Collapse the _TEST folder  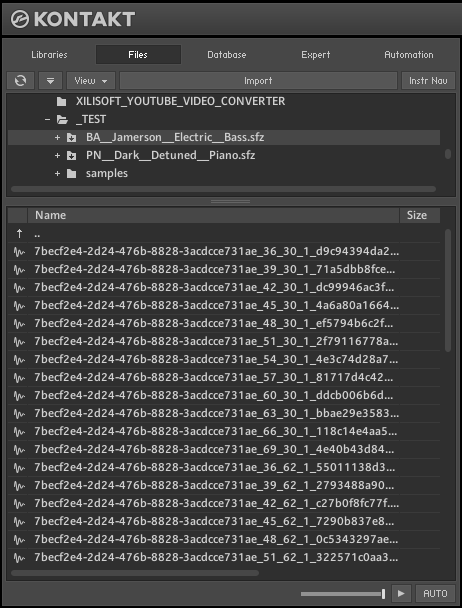point(47,119)
